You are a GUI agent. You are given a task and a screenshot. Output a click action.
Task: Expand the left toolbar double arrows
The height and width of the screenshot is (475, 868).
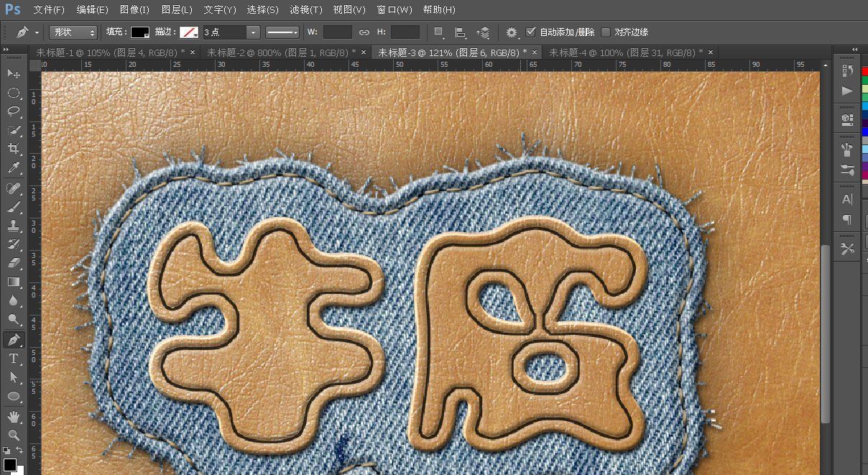(x=6, y=50)
